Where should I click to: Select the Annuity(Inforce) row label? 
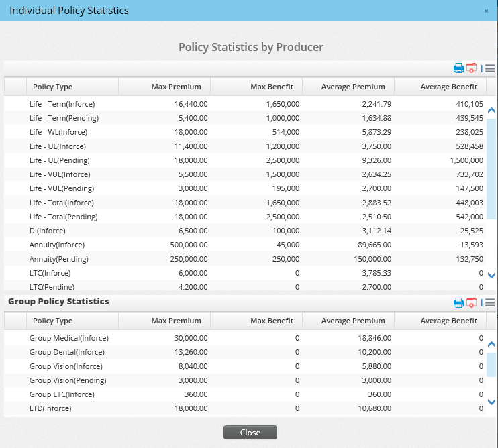[57, 245]
